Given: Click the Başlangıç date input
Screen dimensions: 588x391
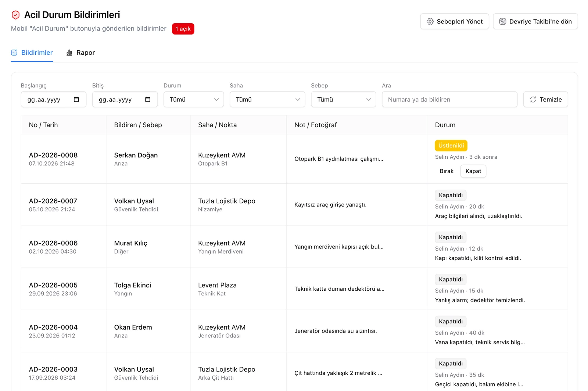Looking at the screenshot, I should click(x=54, y=100).
